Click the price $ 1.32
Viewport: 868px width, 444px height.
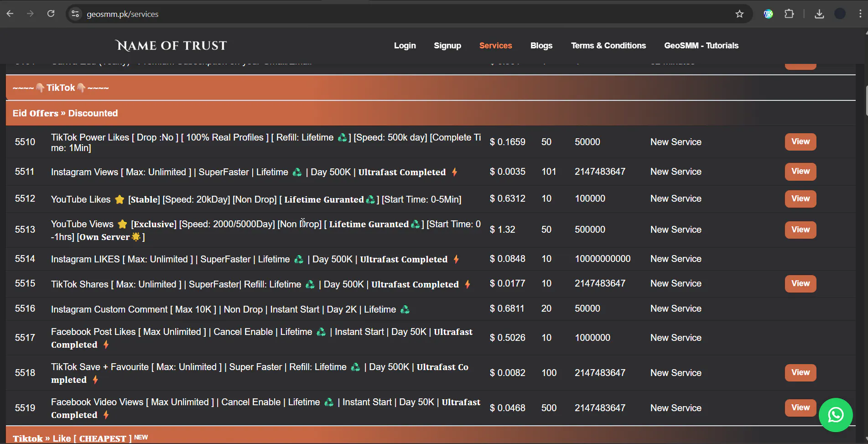point(503,230)
